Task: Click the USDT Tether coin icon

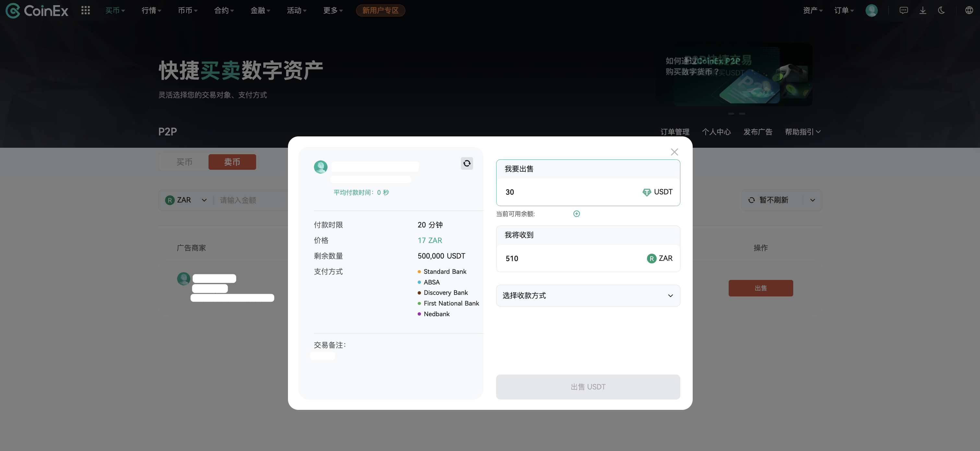Action: 646,192
